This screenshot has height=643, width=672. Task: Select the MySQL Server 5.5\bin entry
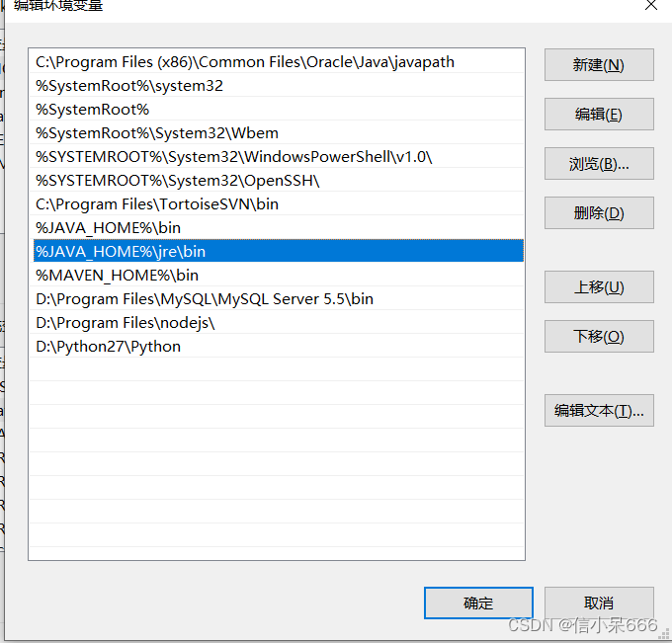coord(278,298)
